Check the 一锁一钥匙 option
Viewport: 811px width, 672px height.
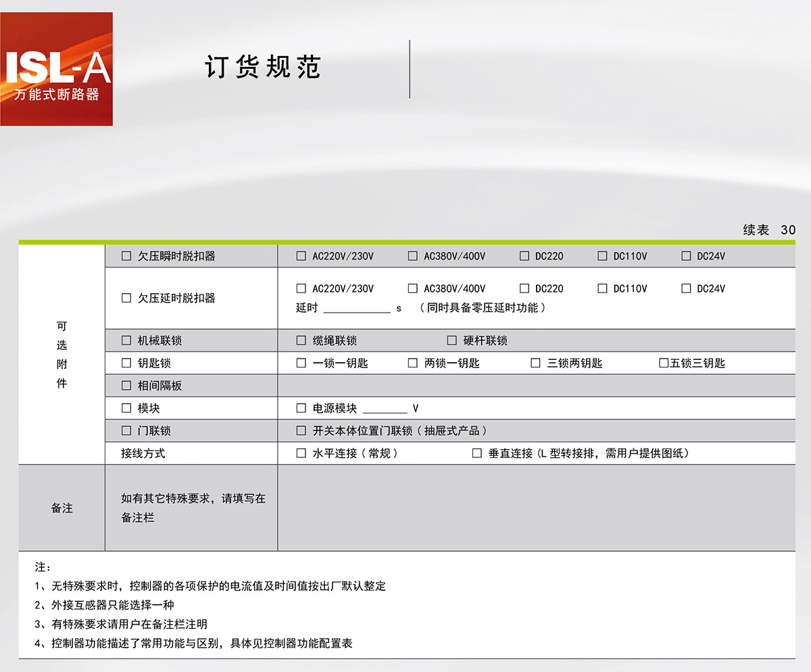(301, 363)
